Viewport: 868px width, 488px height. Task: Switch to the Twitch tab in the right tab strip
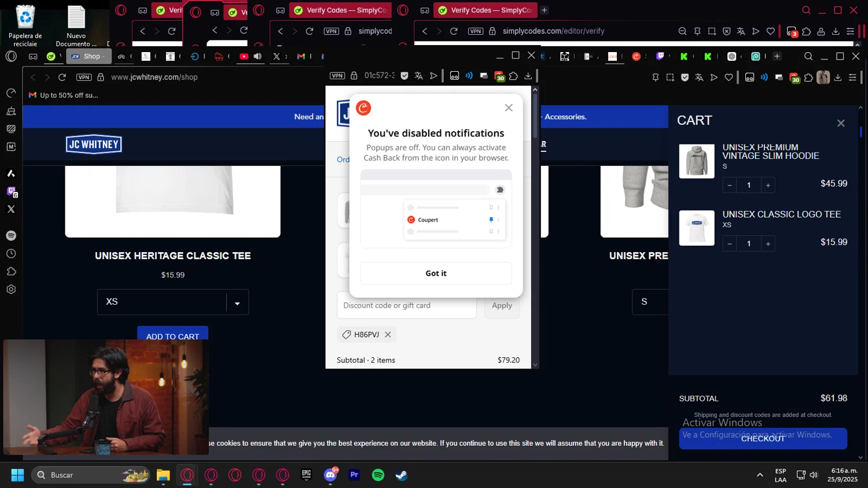pos(660,56)
